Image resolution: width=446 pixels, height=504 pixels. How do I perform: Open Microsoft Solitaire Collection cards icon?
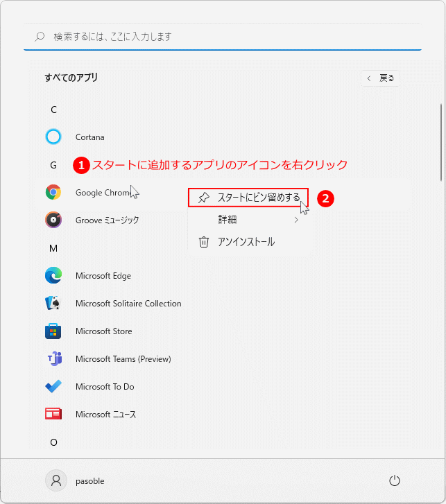[53, 303]
